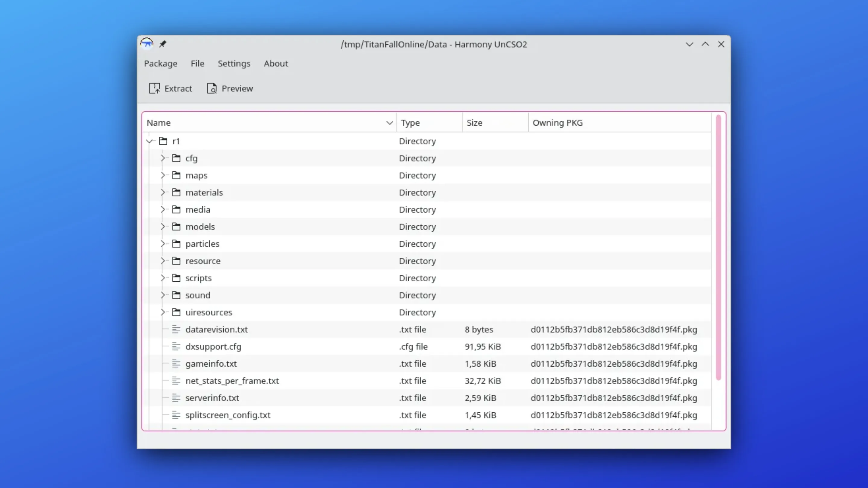The height and width of the screenshot is (488, 868).
Task: Open the Package menu
Action: point(160,63)
